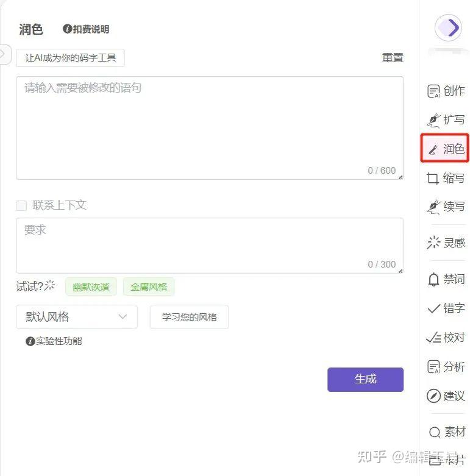Open the 建议 compass icon tool
Image resolution: width=470 pixels, height=476 pixels.
point(446,396)
